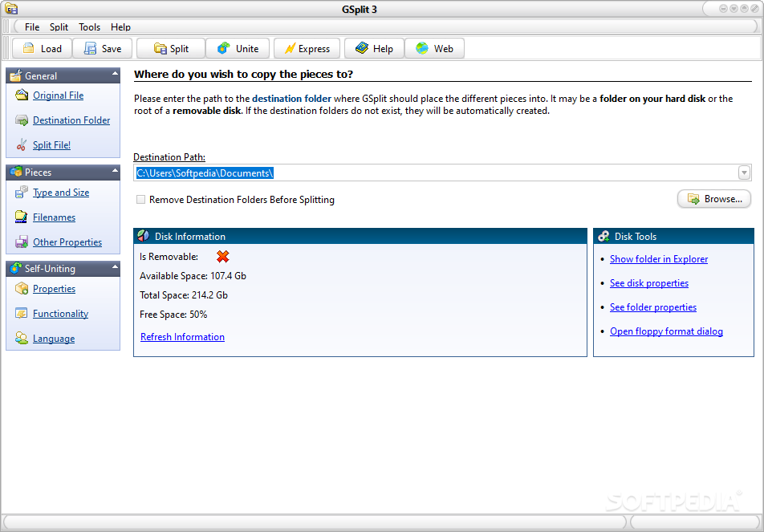Image resolution: width=764 pixels, height=532 pixels.
Task: Open Other Properties sidebar link
Action: click(67, 242)
